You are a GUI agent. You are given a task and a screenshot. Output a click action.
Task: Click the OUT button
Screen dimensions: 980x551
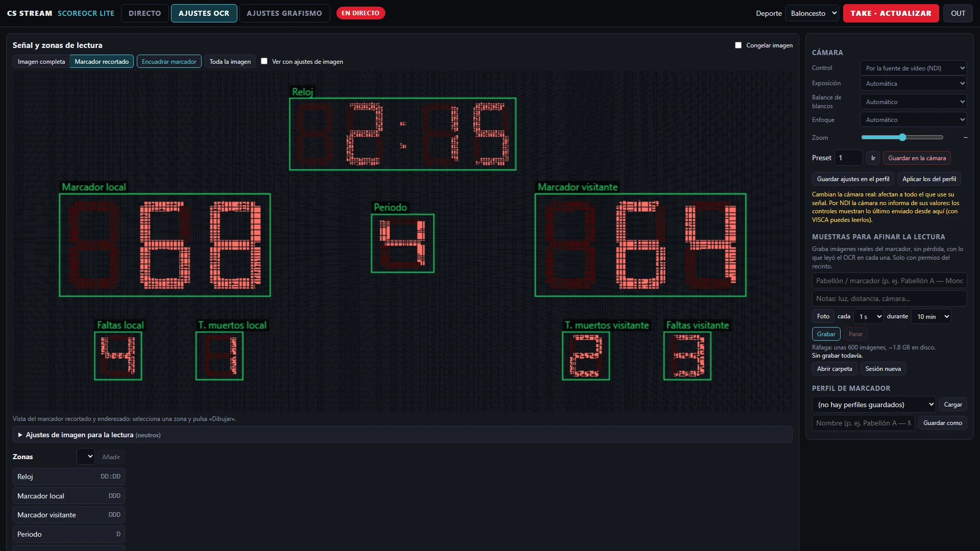pyautogui.click(x=958, y=13)
